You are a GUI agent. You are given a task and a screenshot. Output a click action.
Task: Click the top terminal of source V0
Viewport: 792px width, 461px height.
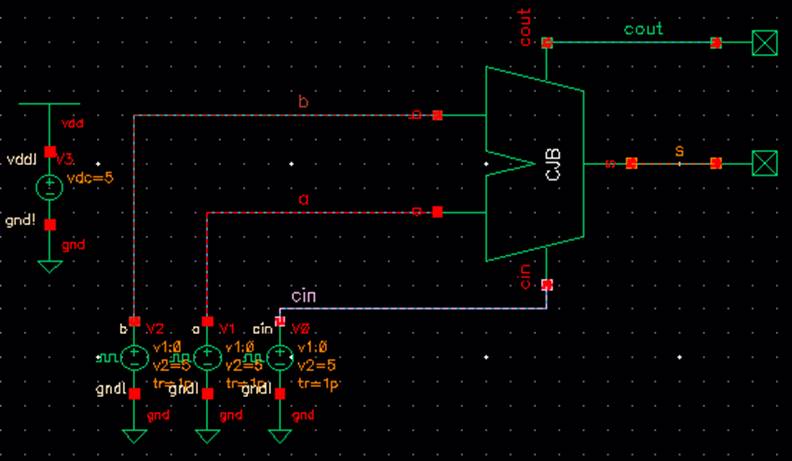click(x=280, y=321)
